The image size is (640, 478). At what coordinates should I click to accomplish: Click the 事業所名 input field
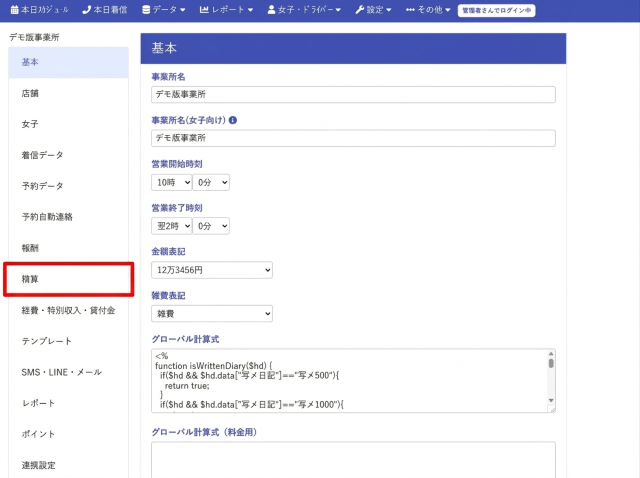pos(353,94)
